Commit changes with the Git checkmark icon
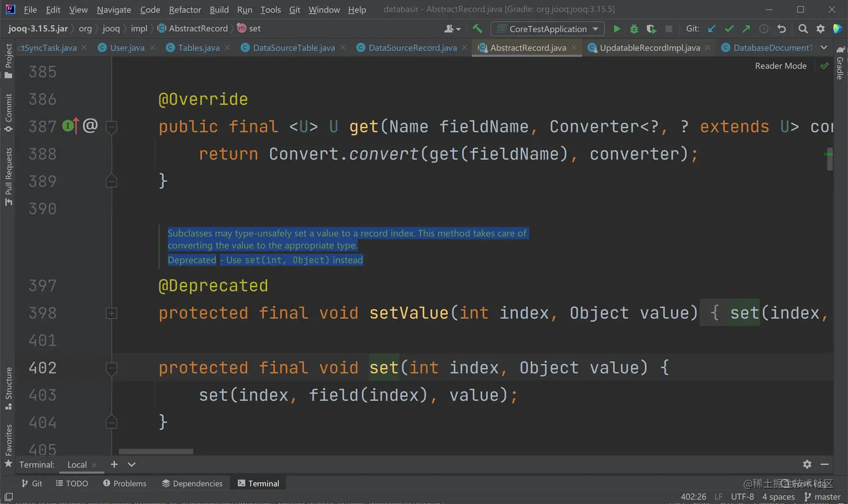The height and width of the screenshot is (504, 848). tap(729, 29)
